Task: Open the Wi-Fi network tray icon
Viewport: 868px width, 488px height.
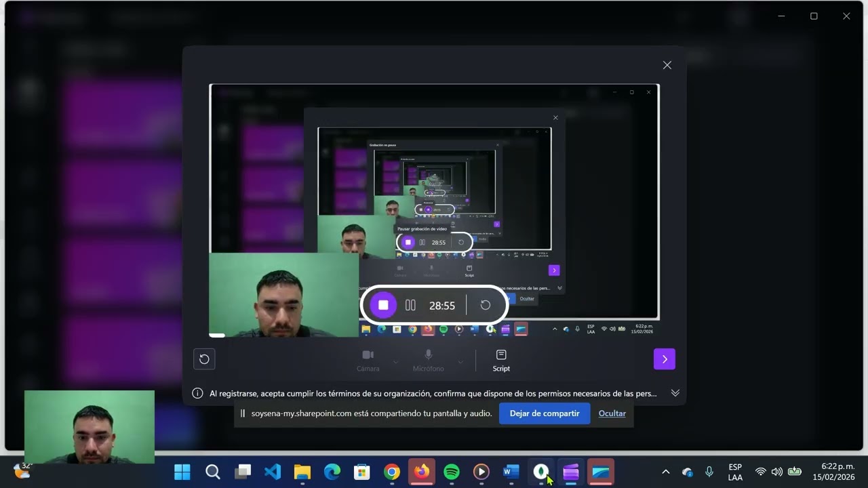Action: tap(761, 472)
